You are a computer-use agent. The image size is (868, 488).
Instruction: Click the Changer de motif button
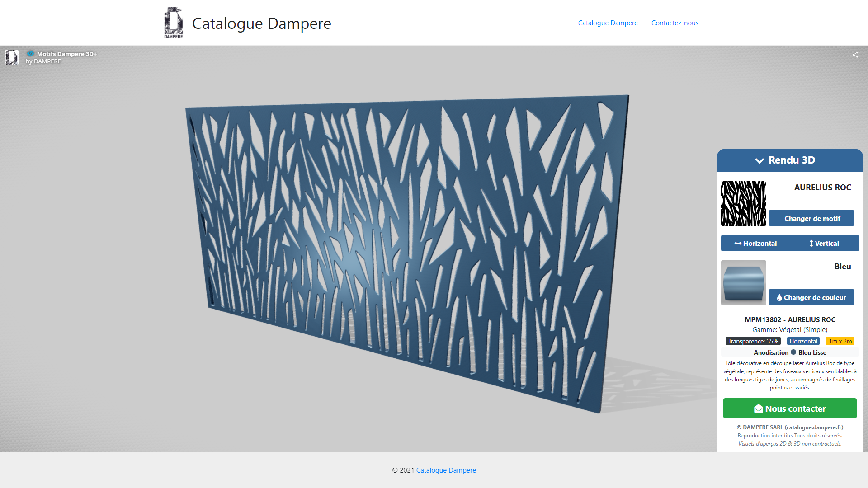(811, 218)
